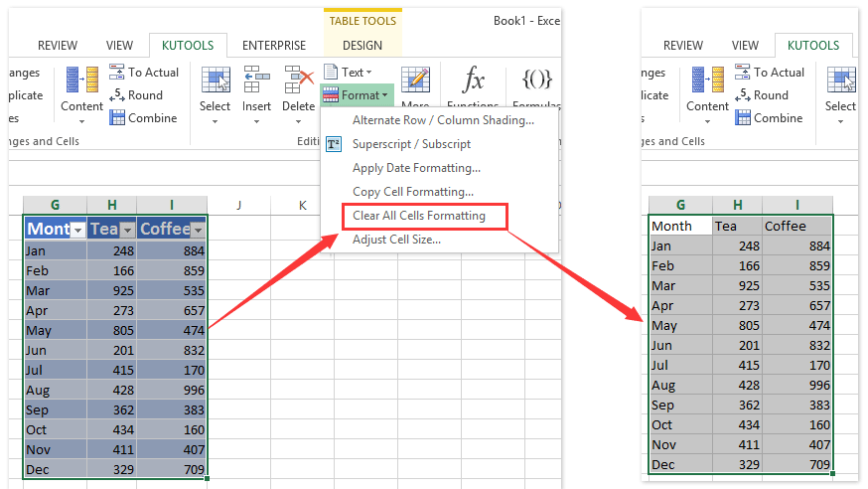The image size is (868, 489).
Task: Click the Text tool icon beside Format
Action: pos(332,73)
